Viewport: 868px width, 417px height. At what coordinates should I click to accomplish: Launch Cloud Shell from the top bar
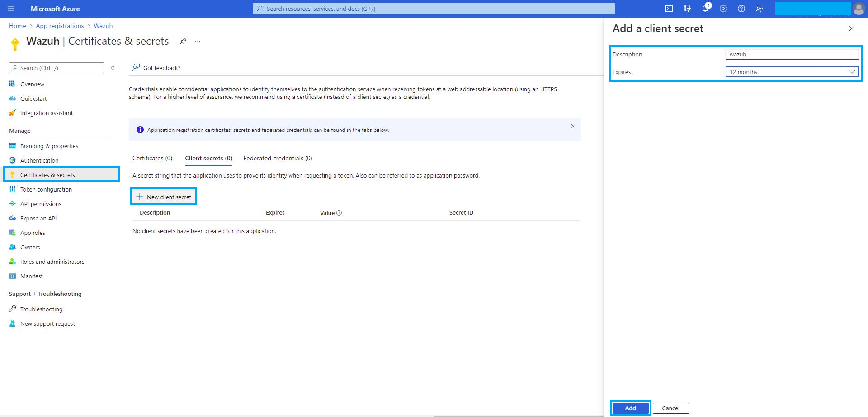click(670, 8)
